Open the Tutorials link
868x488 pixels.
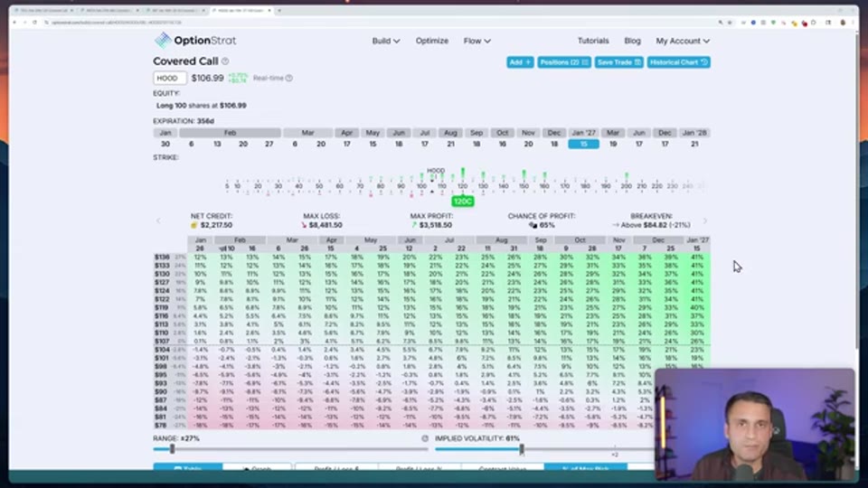593,41
